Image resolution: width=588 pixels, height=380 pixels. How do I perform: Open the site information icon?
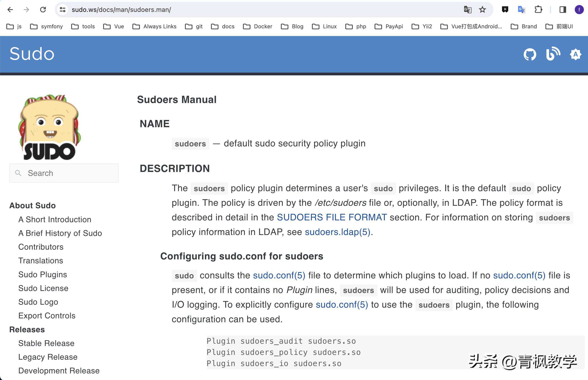[62, 10]
